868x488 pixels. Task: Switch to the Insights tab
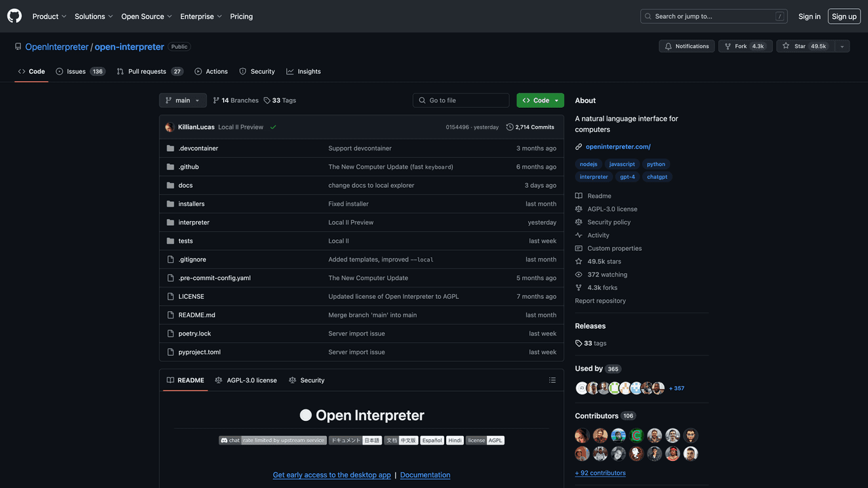[304, 71]
